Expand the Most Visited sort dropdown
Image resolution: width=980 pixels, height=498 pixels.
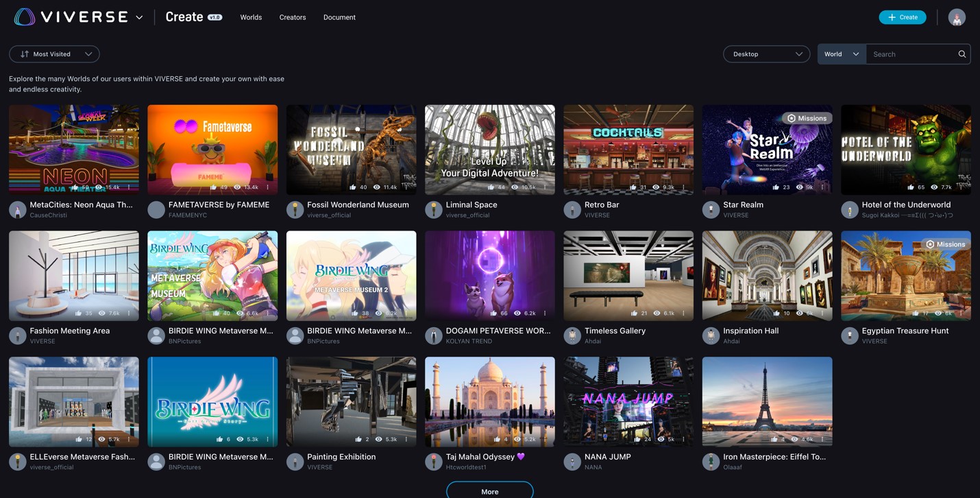(x=54, y=54)
